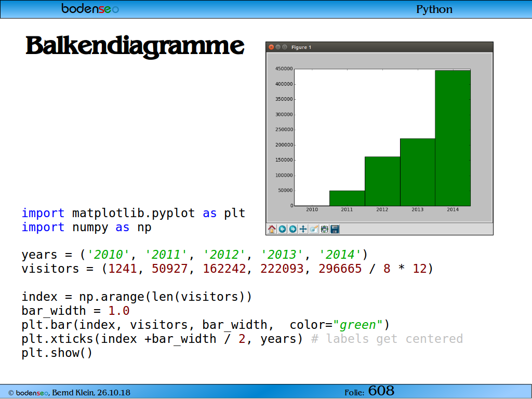Click the Save figure floppy icon
This screenshot has width=532, height=399.
pos(335,229)
